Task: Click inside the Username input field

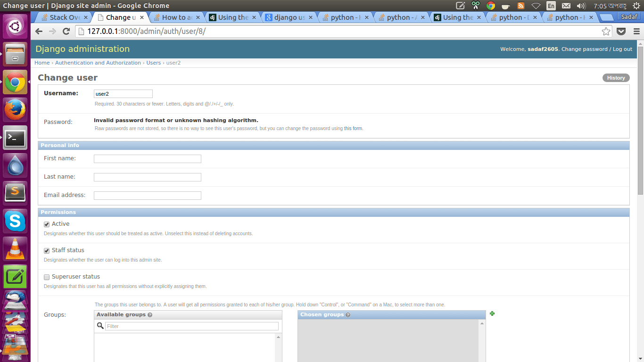Action: 123,93
